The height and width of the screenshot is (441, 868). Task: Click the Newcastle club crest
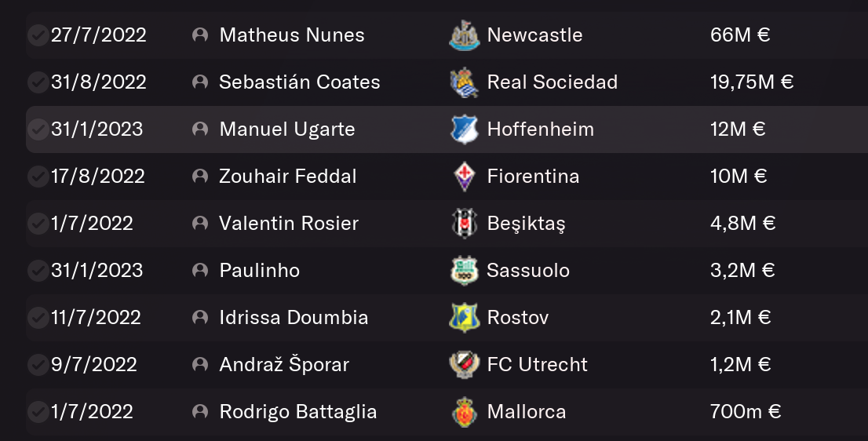[464, 35]
